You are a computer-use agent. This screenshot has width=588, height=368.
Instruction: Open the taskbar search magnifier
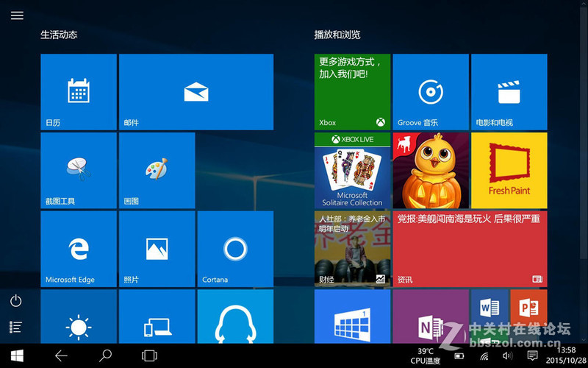pyautogui.click(x=105, y=355)
